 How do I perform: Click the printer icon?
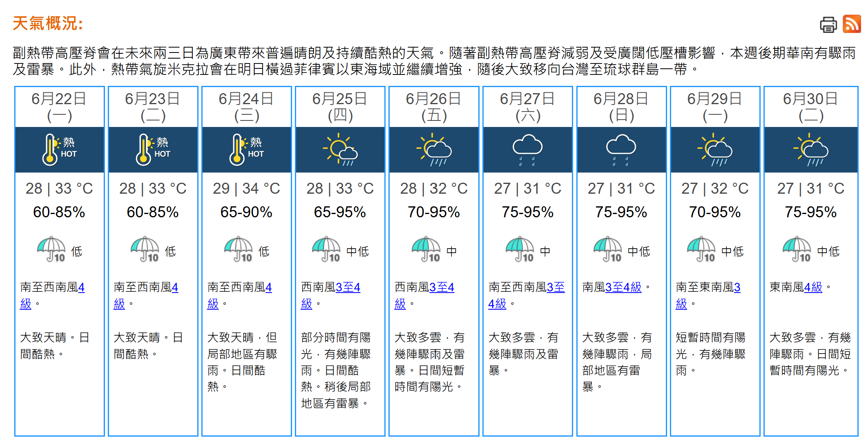[x=828, y=24]
